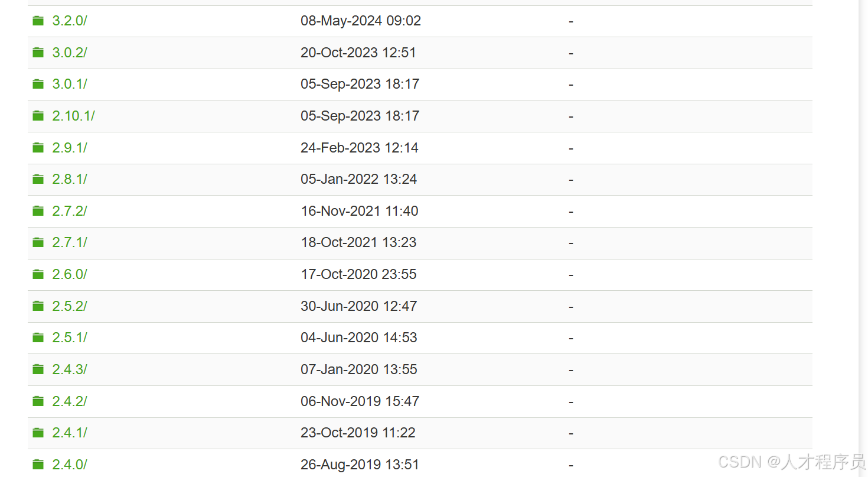Click the folder icon next to 3.0.2/
The image size is (868, 477).
[38, 53]
